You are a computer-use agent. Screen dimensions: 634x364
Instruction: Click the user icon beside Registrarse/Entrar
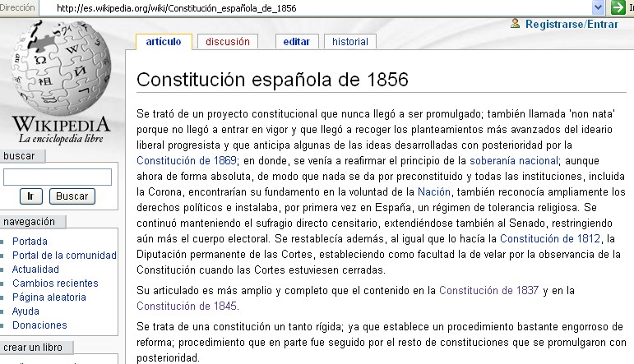click(516, 24)
